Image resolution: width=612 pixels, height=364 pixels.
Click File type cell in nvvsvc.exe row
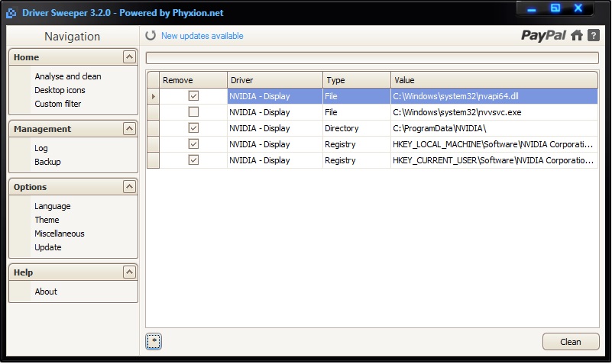pos(356,112)
